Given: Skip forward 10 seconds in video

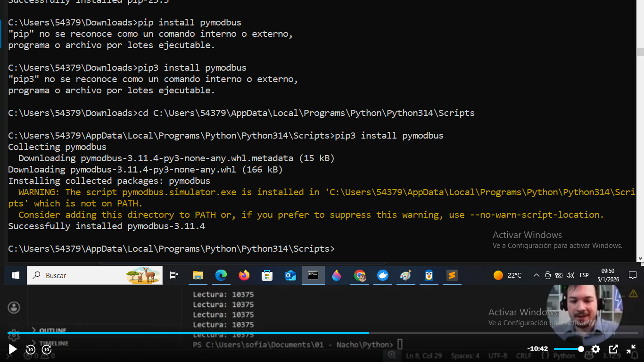Looking at the screenshot, I should (x=47, y=349).
